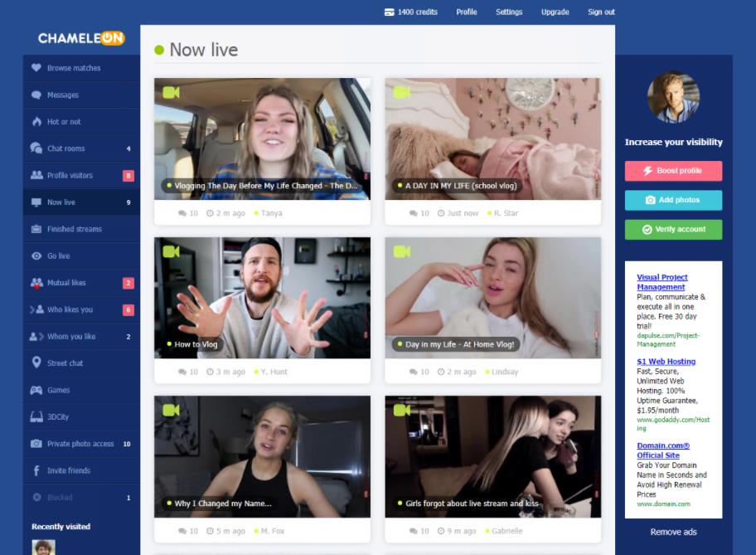Click the eye icon beside Go live
The height and width of the screenshot is (555, 756).
36,256
